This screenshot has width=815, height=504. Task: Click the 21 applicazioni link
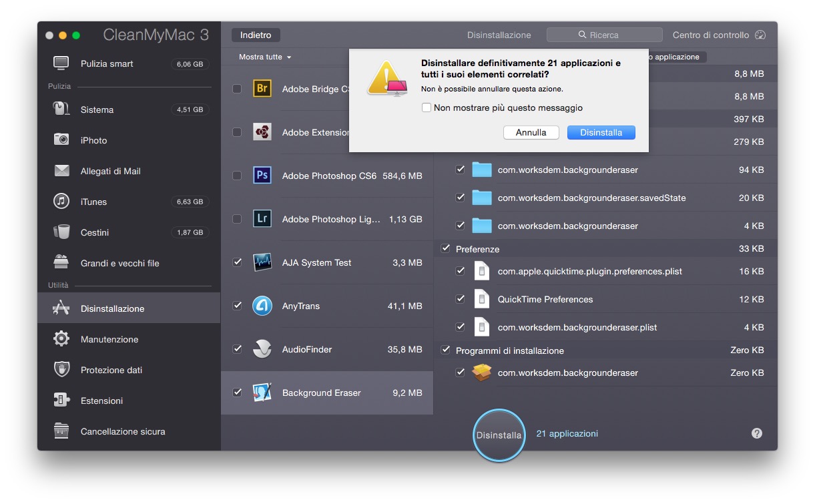(x=567, y=433)
